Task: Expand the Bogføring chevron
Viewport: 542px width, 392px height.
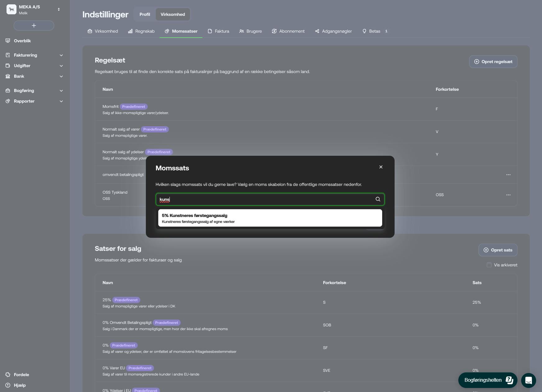Action: [x=61, y=90]
